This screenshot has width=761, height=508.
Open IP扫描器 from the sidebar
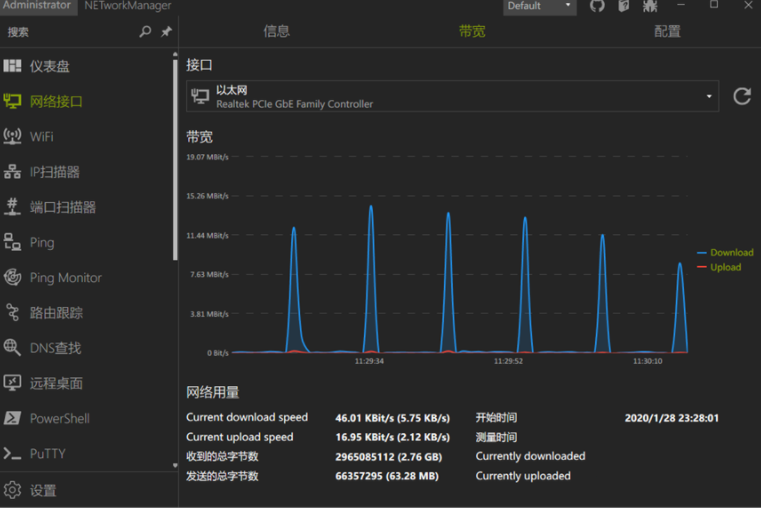coord(54,172)
